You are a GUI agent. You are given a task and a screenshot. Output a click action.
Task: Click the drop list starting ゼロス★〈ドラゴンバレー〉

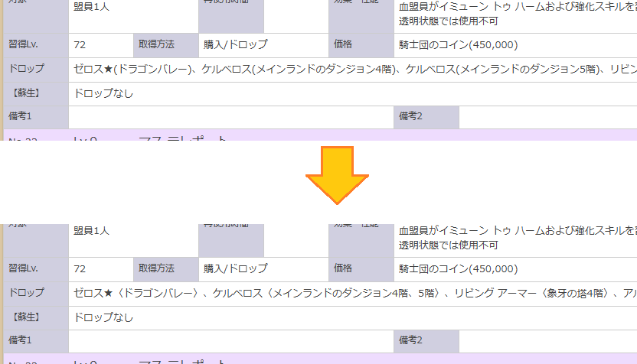(x=355, y=294)
